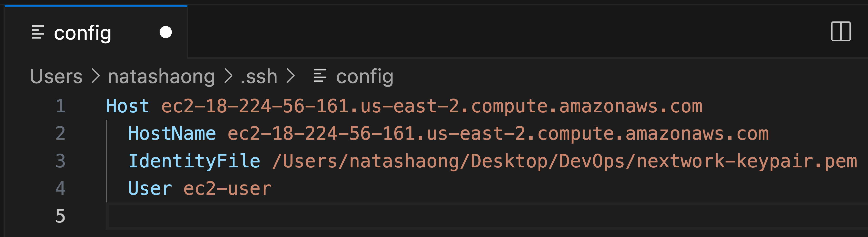Open the natashaong breadcrumb folder

click(x=161, y=77)
